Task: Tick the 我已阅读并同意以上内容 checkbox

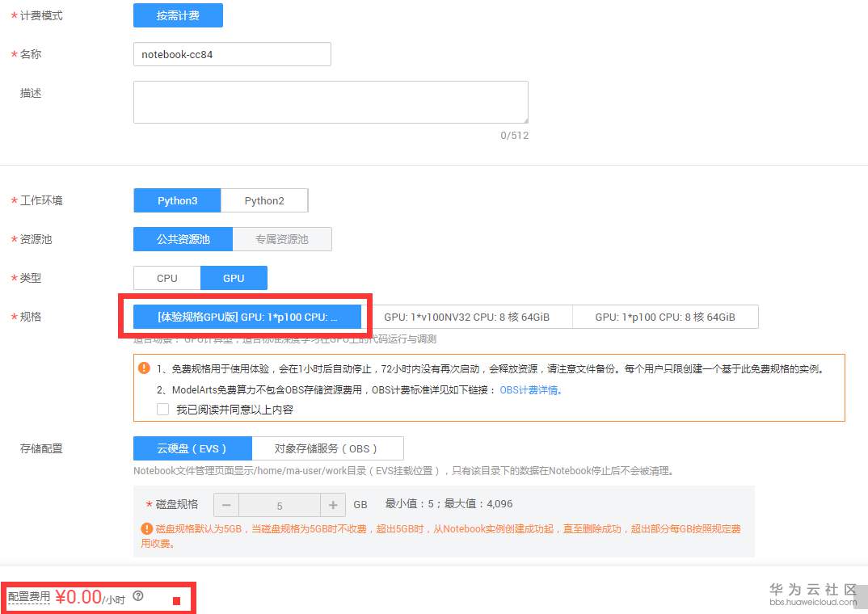Action: 162,410
